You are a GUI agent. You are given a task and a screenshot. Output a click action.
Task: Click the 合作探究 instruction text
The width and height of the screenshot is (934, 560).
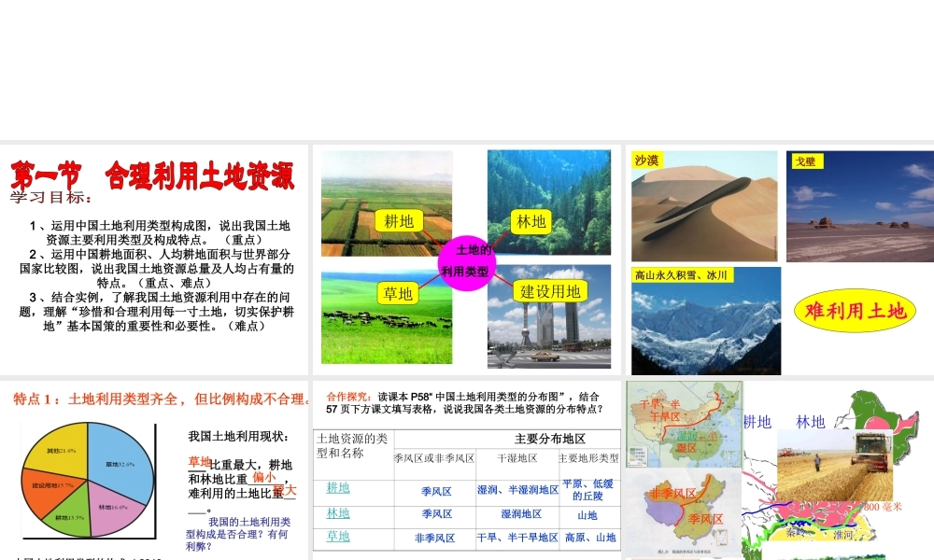point(464,403)
